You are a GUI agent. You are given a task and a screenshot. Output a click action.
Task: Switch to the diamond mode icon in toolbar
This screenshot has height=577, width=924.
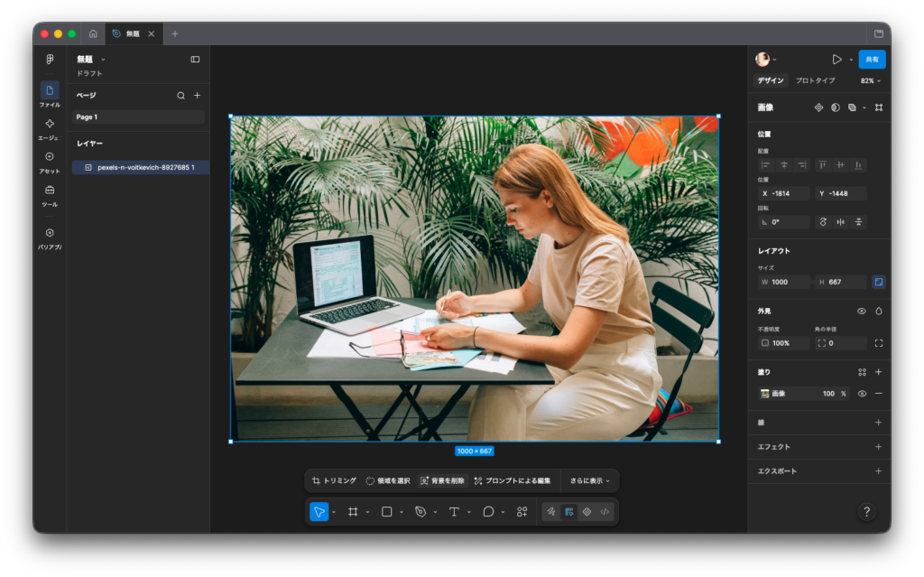click(587, 511)
